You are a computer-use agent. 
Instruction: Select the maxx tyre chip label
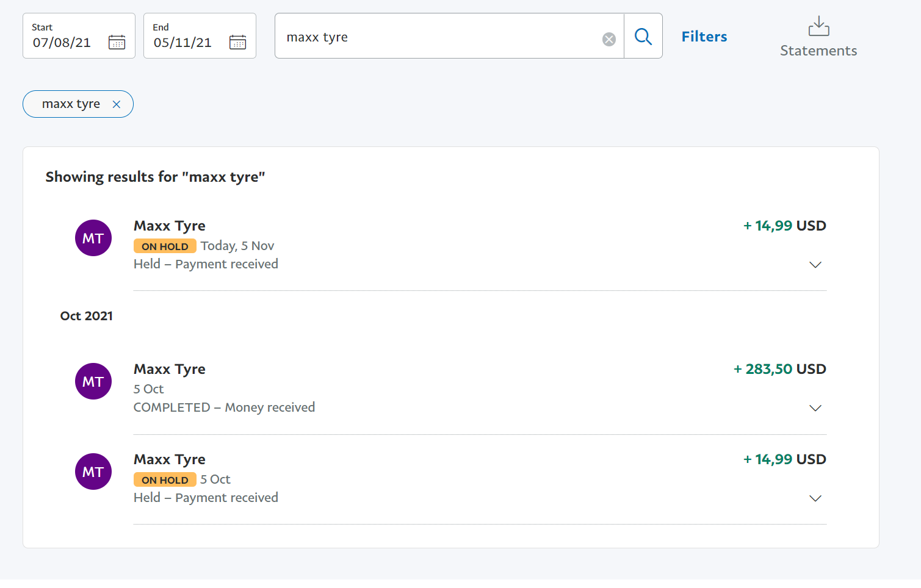tap(71, 104)
